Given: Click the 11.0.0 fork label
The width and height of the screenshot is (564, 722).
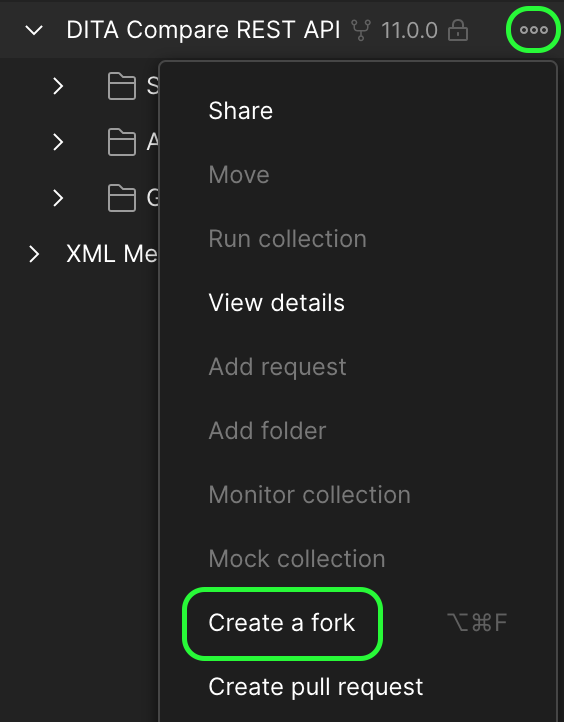Looking at the screenshot, I should 409,31.
